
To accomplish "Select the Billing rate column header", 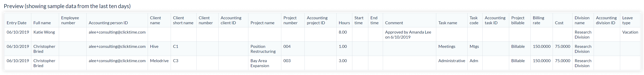I will (x=539, y=20).
